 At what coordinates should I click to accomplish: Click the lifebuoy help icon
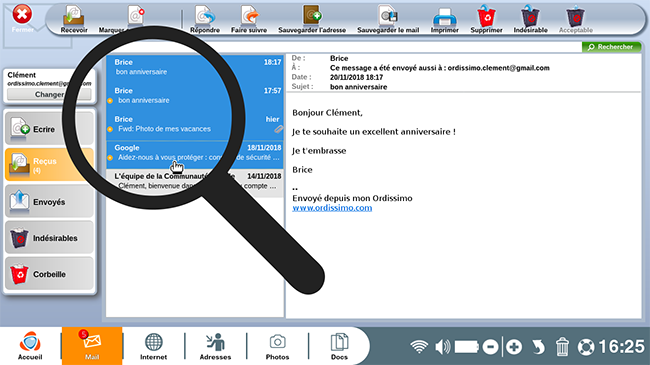tap(586, 347)
